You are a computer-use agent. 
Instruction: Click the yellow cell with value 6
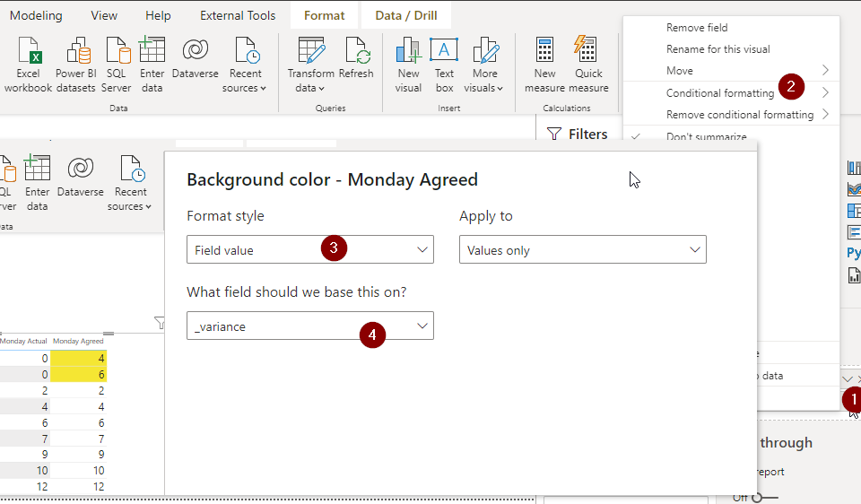click(79, 374)
